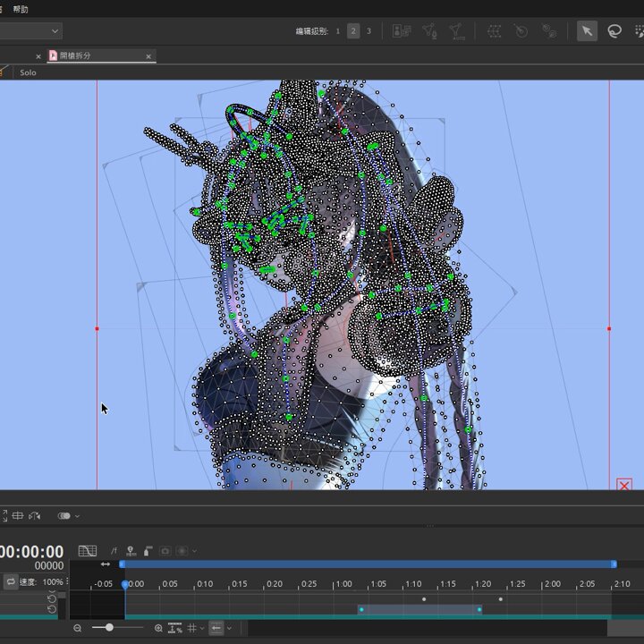
Task: Click the camera snapshot icon in timeline
Action: click(165, 551)
